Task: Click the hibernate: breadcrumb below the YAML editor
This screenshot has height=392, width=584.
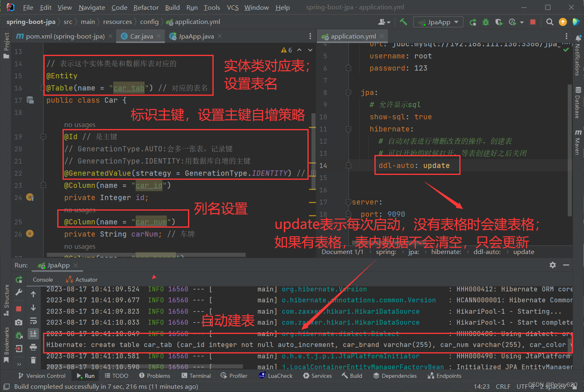Action: click(x=446, y=252)
